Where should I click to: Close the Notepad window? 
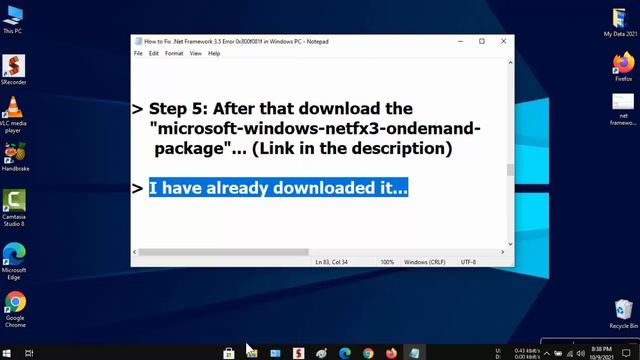coord(503,41)
